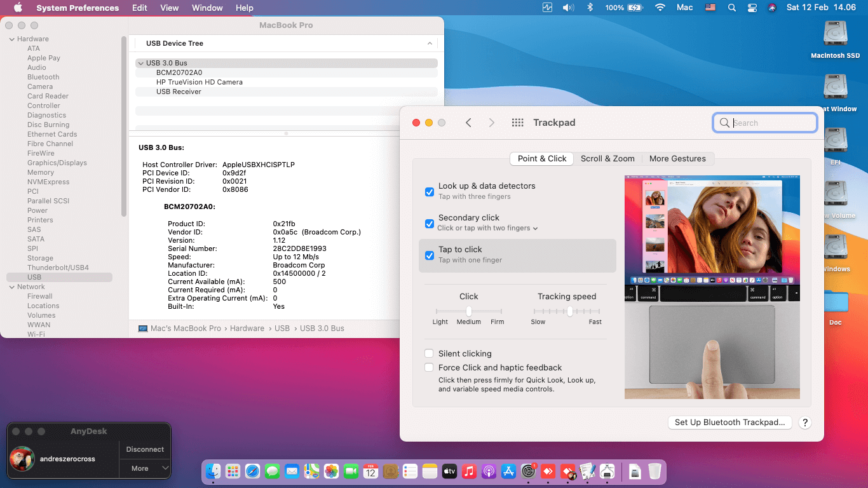Open Bluetooth status in menu bar
This screenshot has width=868, height=488.
point(590,8)
